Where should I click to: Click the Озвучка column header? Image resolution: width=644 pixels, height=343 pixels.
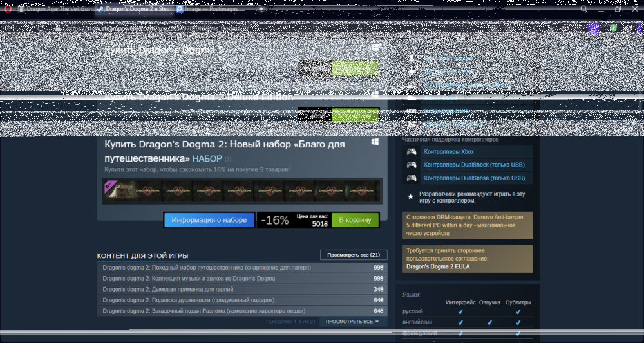click(x=489, y=302)
